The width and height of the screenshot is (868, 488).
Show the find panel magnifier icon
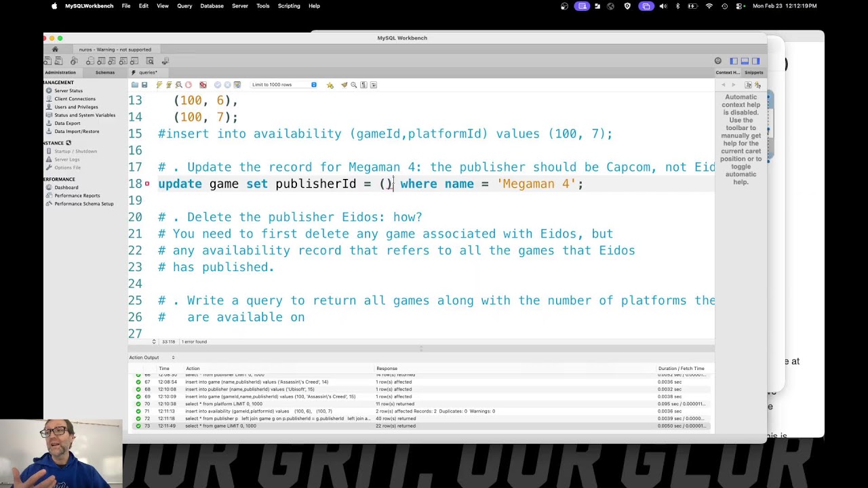(x=353, y=85)
